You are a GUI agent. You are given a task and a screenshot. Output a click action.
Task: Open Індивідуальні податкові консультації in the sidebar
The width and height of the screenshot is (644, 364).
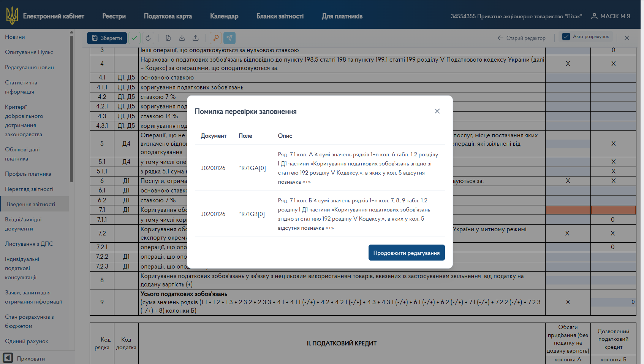(22, 268)
